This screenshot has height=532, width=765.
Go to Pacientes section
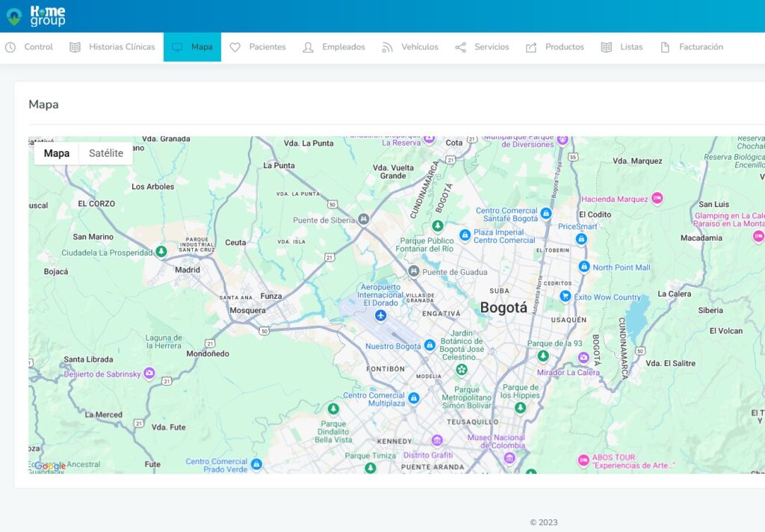click(x=258, y=47)
